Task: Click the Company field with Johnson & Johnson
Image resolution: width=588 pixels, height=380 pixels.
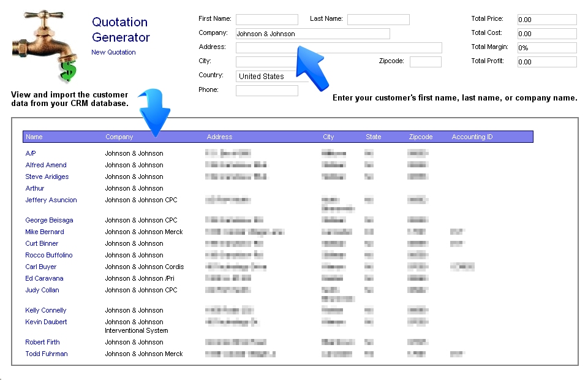Action: 313,34
